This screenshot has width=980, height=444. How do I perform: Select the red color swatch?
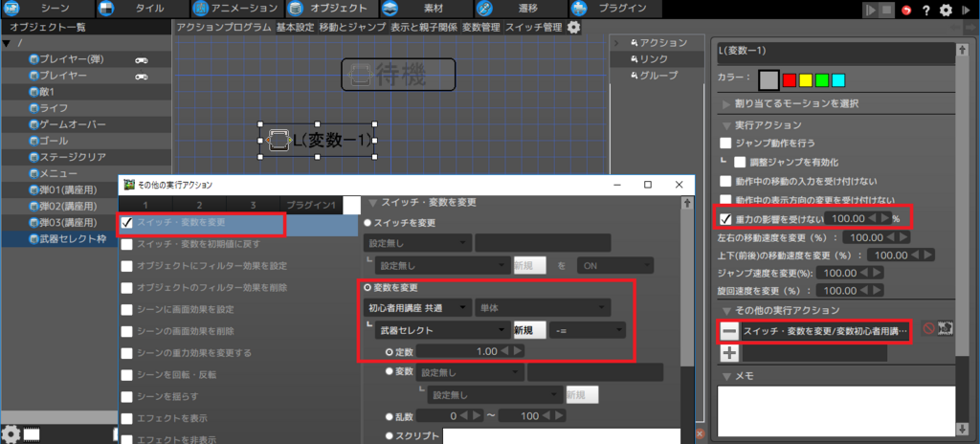pyautogui.click(x=790, y=80)
